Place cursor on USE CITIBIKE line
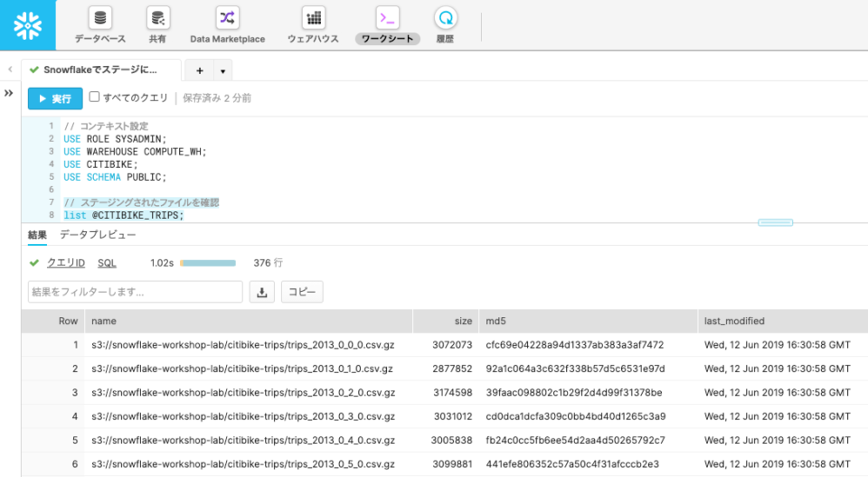 pos(100,164)
